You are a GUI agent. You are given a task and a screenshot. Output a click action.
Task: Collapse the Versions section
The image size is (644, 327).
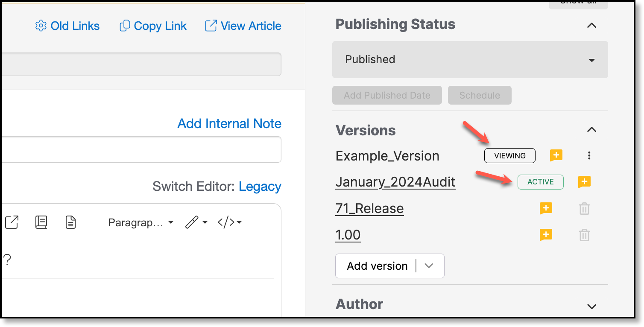pos(591,130)
